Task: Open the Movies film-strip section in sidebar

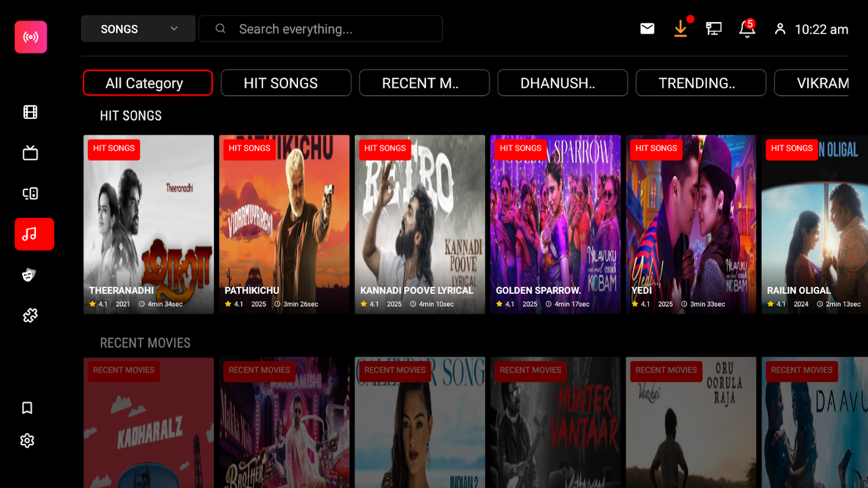Action: pos(31,112)
